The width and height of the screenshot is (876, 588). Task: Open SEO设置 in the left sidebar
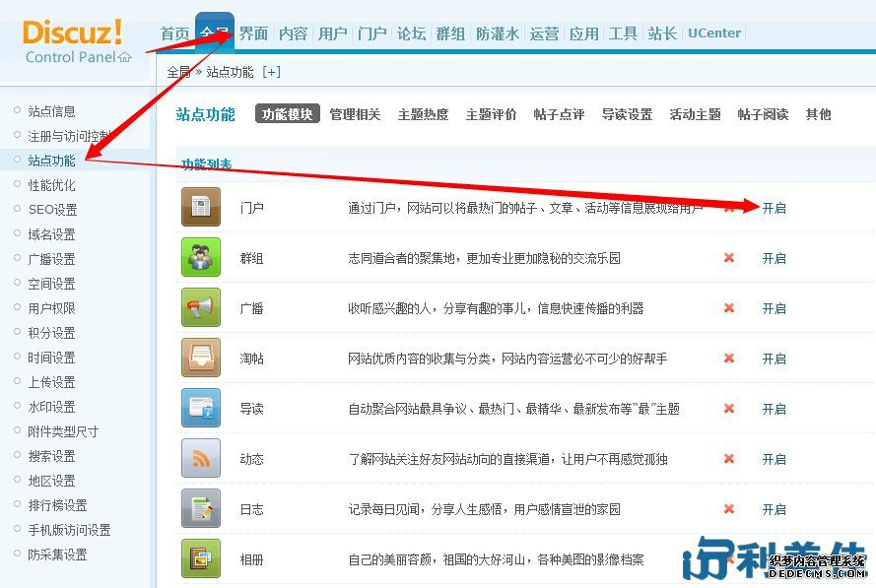(52, 210)
